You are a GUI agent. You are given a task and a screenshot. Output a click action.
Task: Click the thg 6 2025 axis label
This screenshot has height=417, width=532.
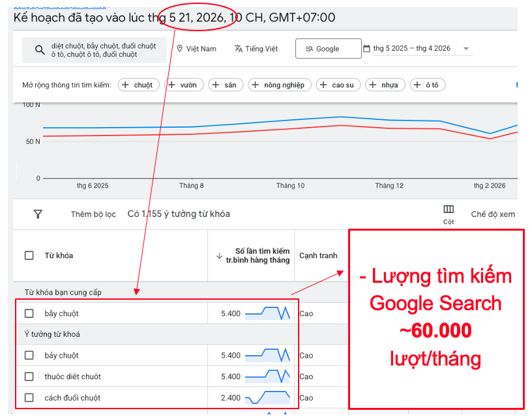point(93,186)
